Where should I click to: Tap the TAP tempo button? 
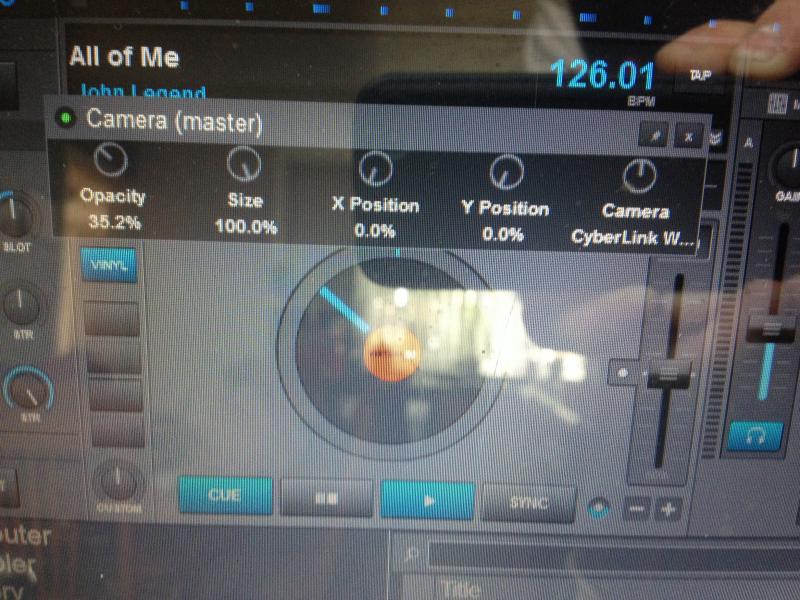[x=700, y=76]
